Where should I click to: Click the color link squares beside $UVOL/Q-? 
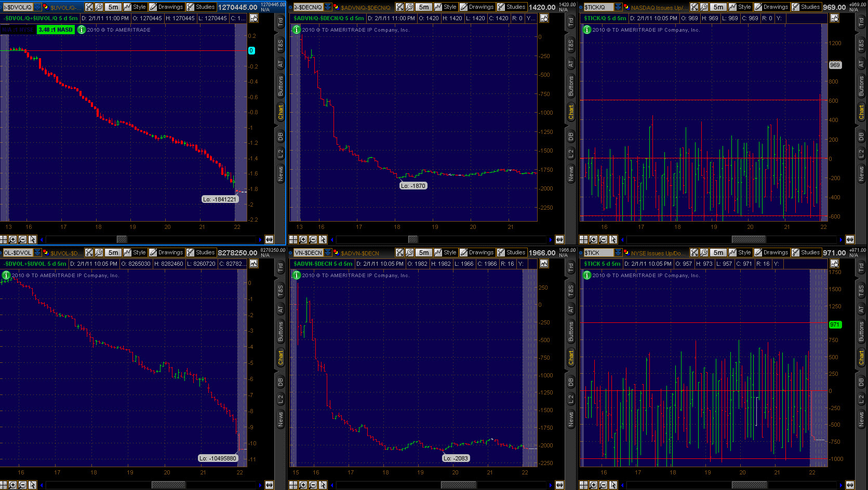point(46,7)
